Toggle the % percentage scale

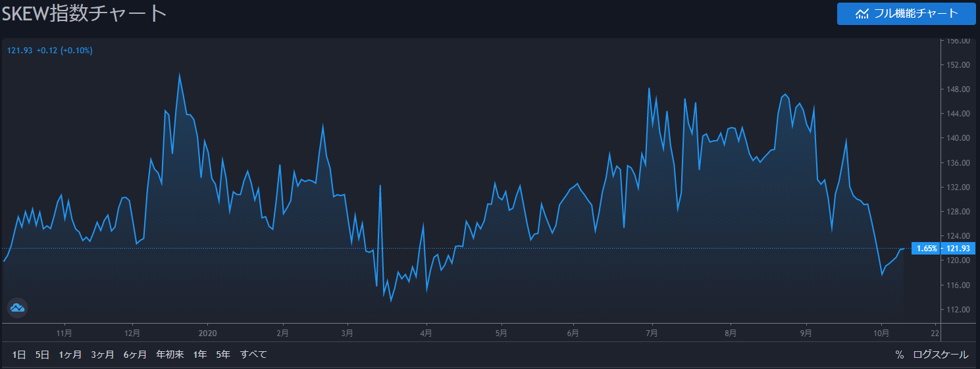899,355
